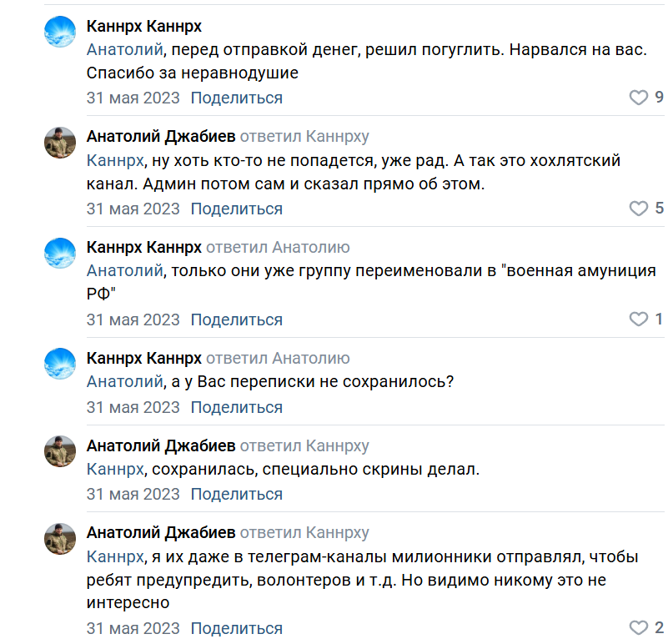Like the comment with 9 likes

(x=639, y=98)
